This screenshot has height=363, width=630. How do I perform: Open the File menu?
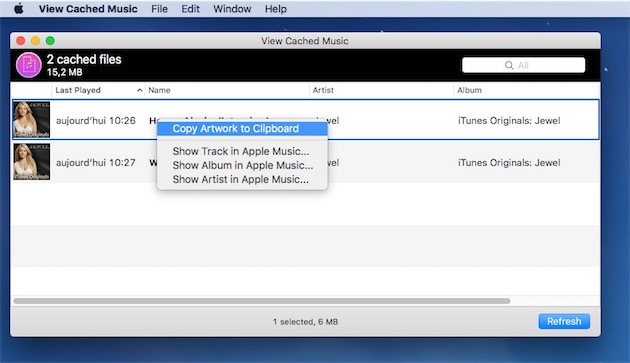pos(159,9)
